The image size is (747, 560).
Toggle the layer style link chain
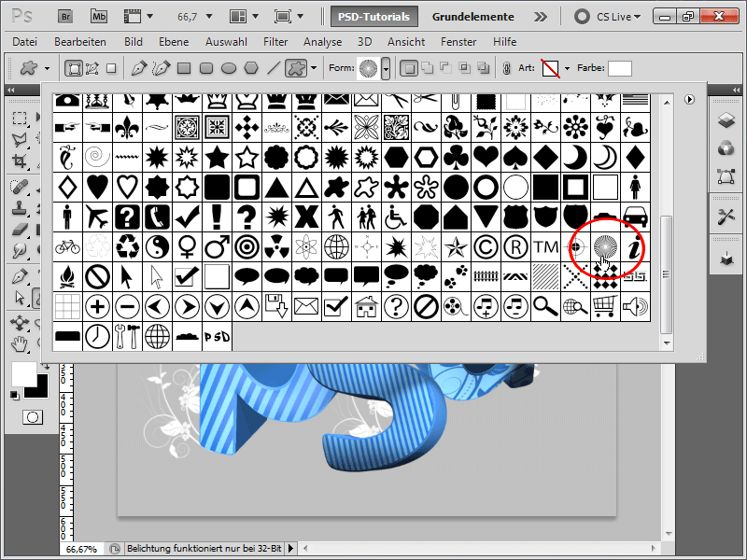tap(507, 68)
